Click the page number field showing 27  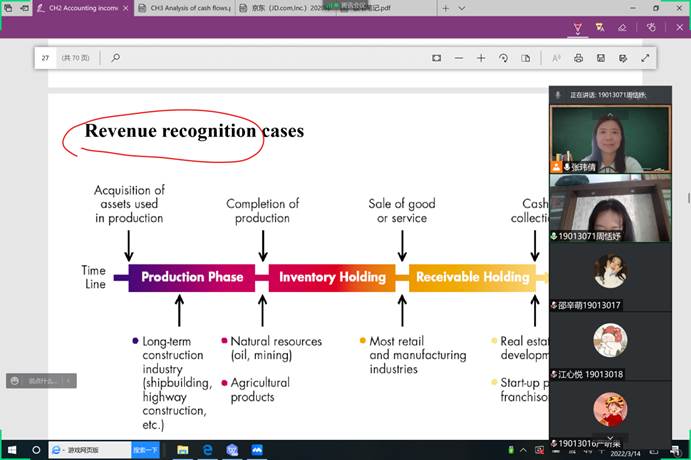(47, 58)
